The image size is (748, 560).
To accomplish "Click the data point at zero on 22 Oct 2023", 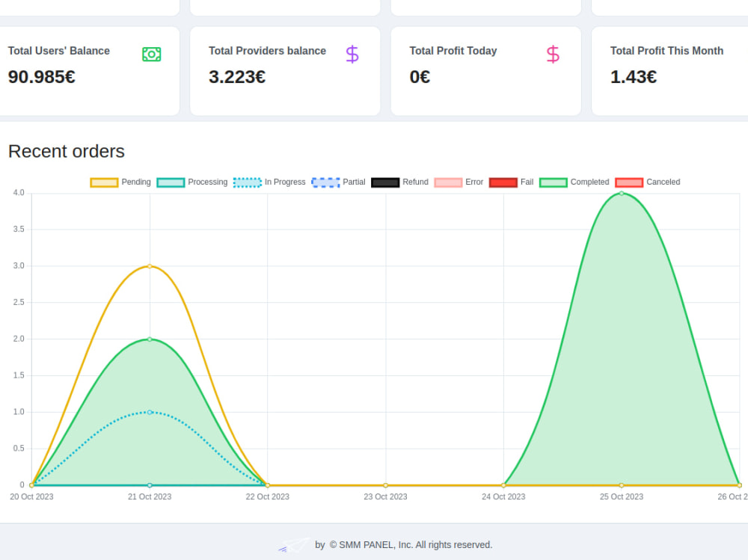I will click(268, 485).
